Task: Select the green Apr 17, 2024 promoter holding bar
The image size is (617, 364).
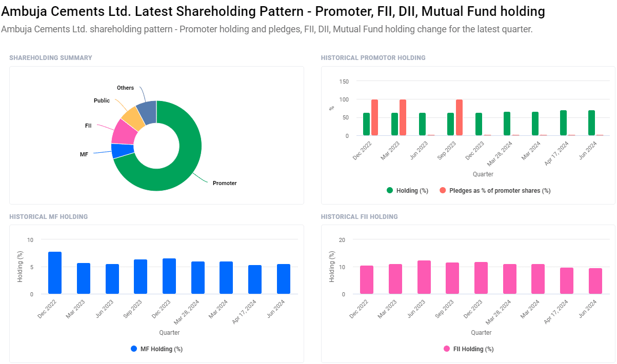Action: [563, 123]
